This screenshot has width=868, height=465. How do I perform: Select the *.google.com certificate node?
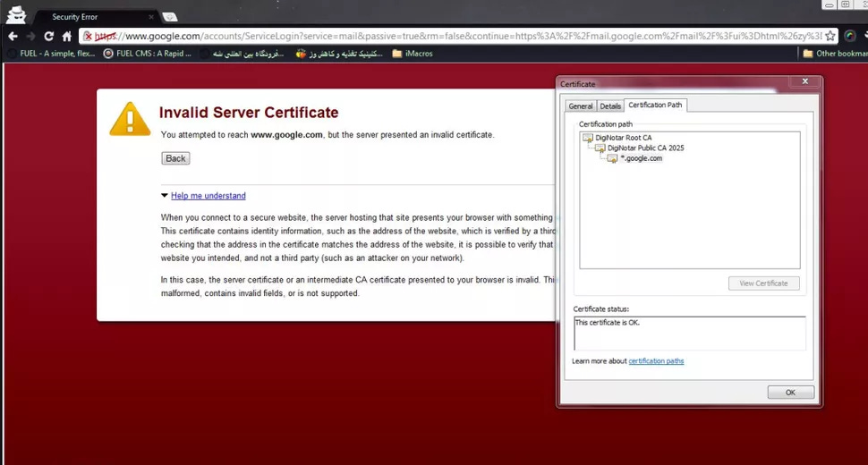point(641,158)
